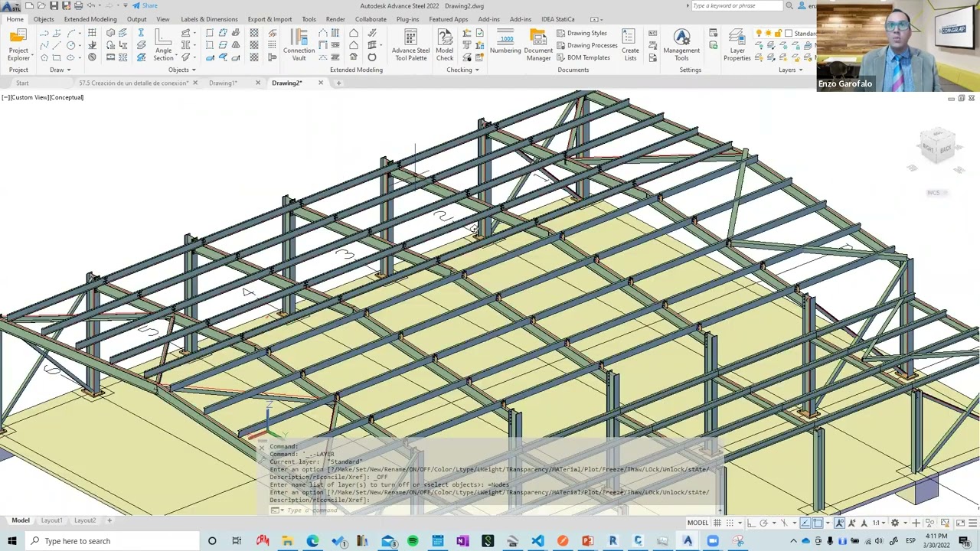
Task: Click BOM Templates button
Action: (583, 57)
